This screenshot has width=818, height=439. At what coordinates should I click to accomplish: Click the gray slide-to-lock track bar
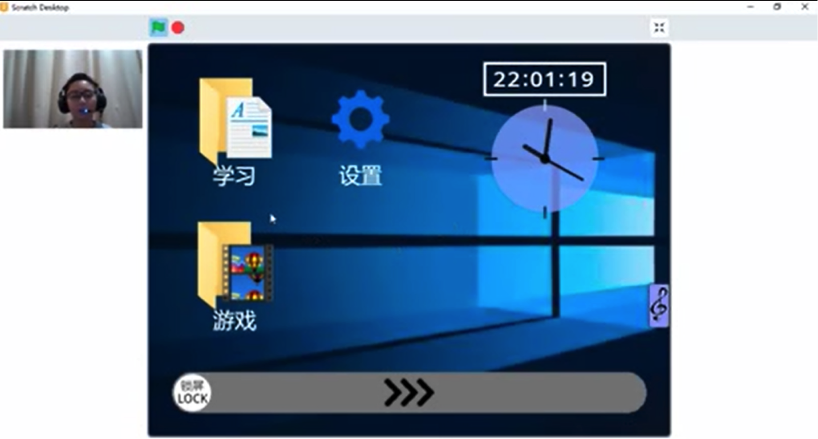(x=410, y=393)
